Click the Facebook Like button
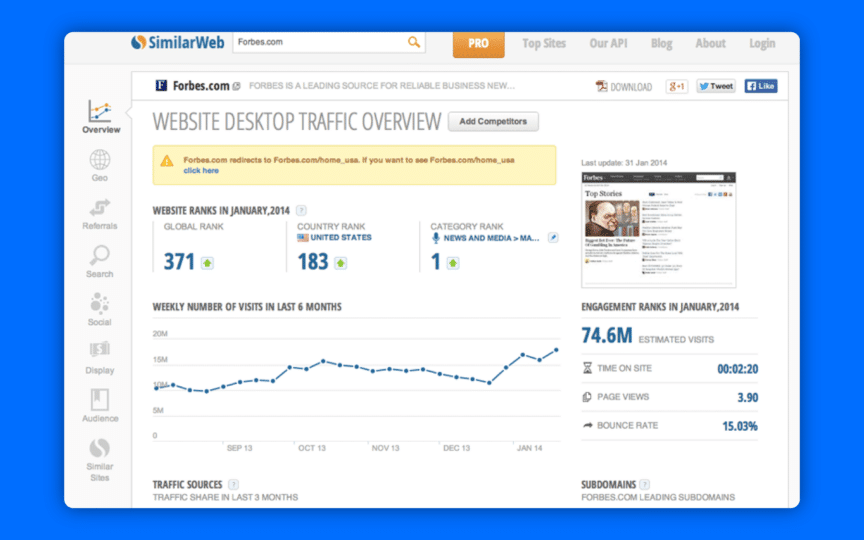Image resolution: width=864 pixels, height=540 pixels. coord(761,87)
